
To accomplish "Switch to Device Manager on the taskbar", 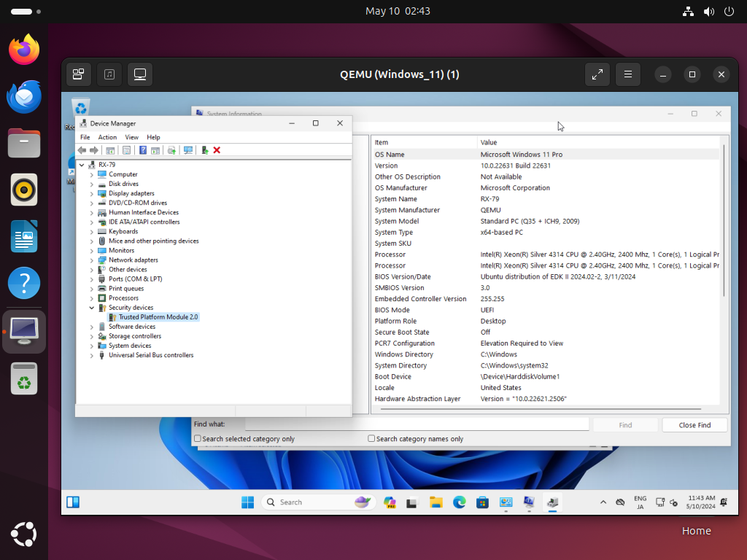I will coord(553,502).
